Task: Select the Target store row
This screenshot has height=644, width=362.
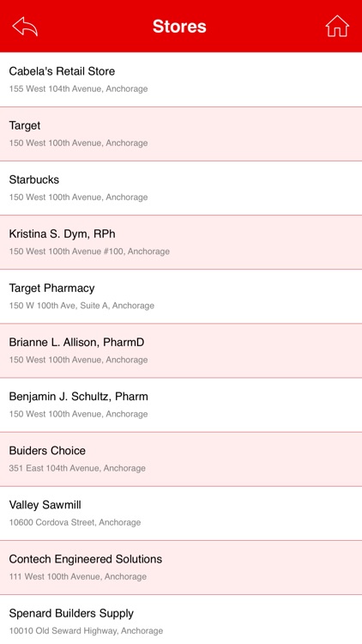Action: point(181,134)
